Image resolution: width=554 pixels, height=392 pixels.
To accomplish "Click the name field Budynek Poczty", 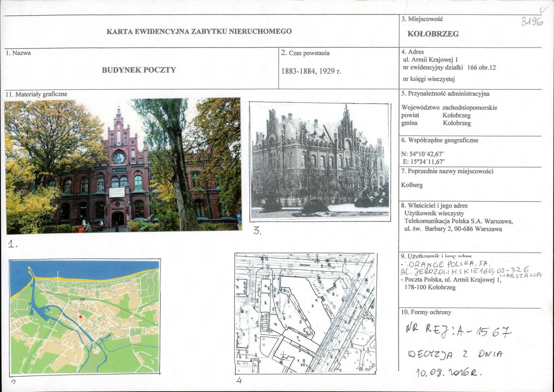I will click(139, 70).
